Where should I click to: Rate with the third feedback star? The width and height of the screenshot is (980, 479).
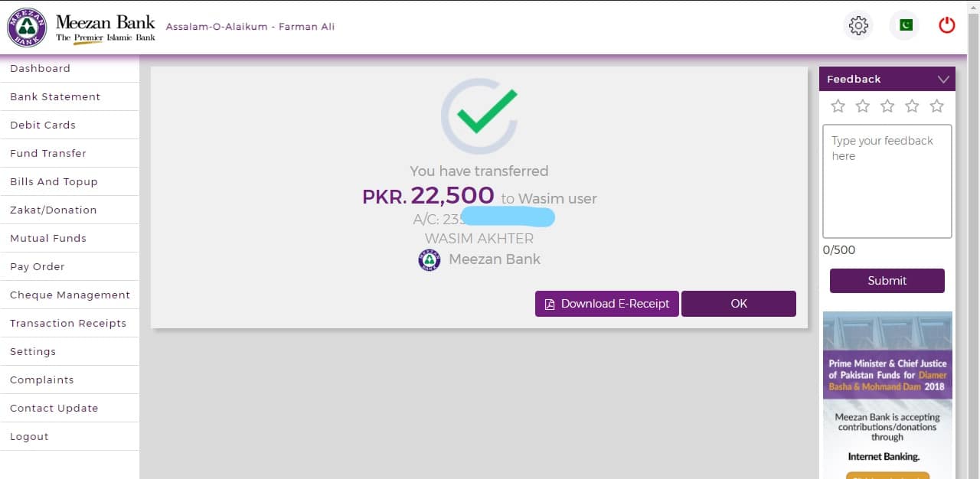pos(887,106)
